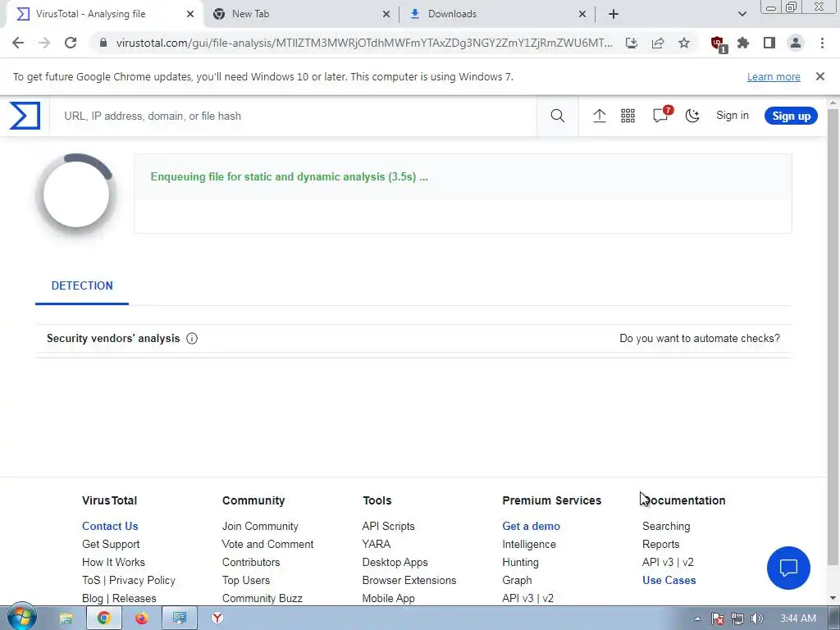Click the upload file arrow icon
Screen dimensions: 840x630
[x=600, y=116]
